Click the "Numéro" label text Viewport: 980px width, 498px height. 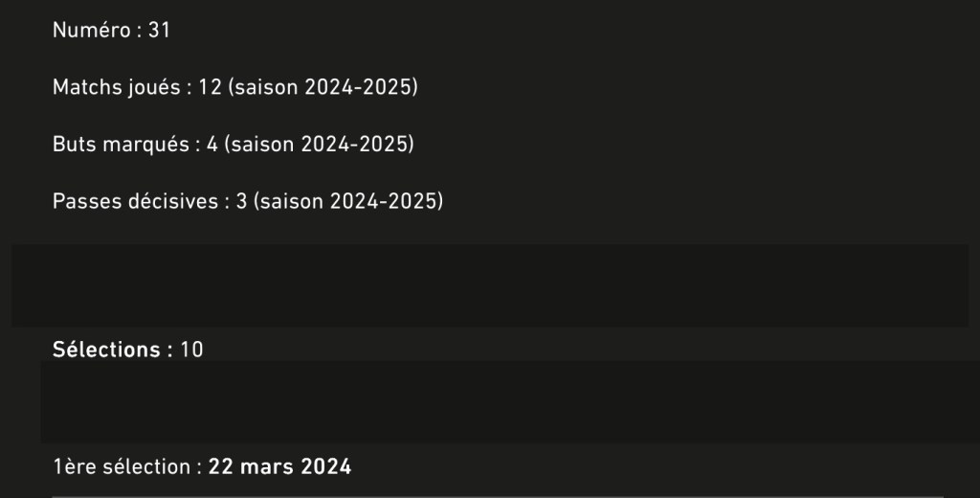(90, 30)
